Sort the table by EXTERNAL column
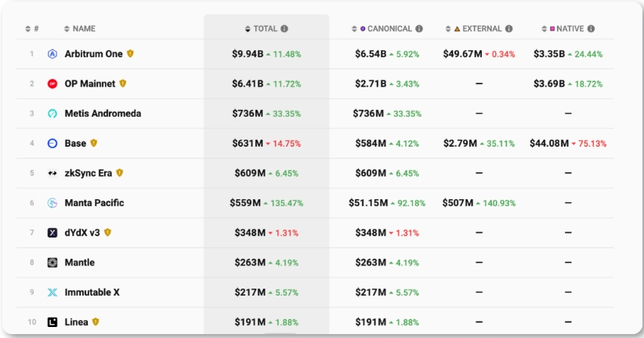 473,29
